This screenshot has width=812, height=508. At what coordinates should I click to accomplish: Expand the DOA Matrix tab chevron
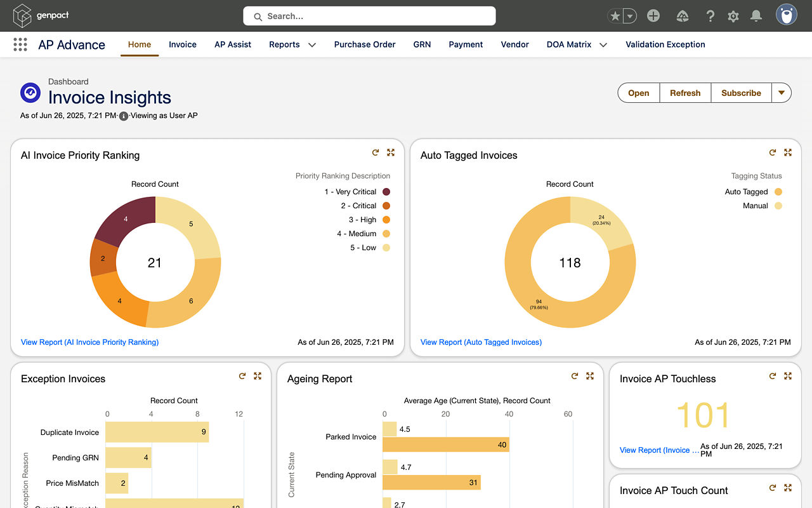[x=603, y=45]
